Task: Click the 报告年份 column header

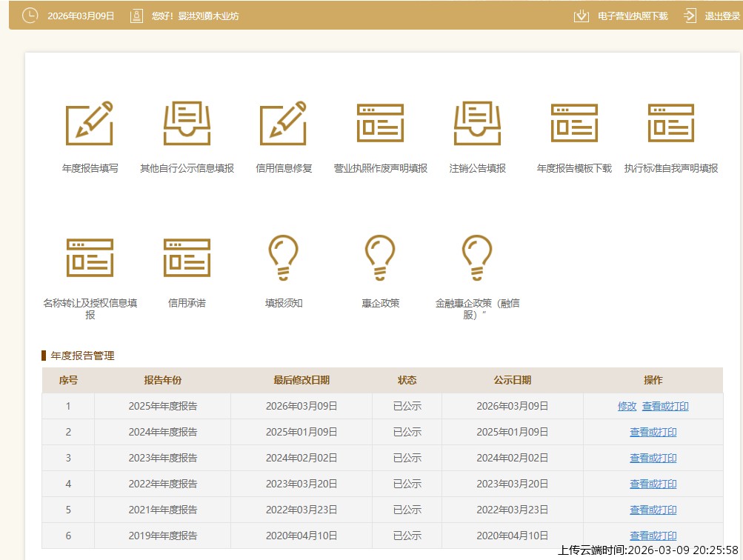Action: (162, 380)
